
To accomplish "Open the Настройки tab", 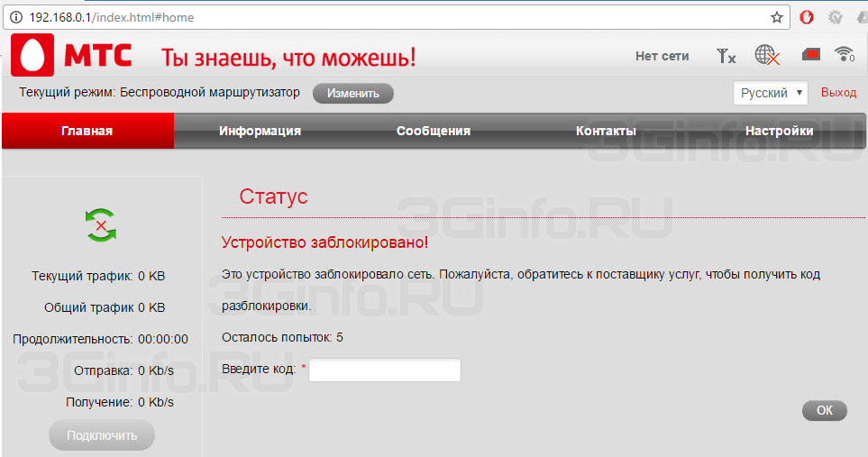I will [x=779, y=131].
